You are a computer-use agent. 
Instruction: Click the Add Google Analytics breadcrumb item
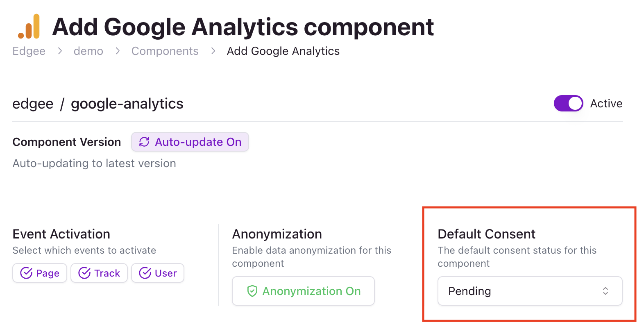[283, 51]
